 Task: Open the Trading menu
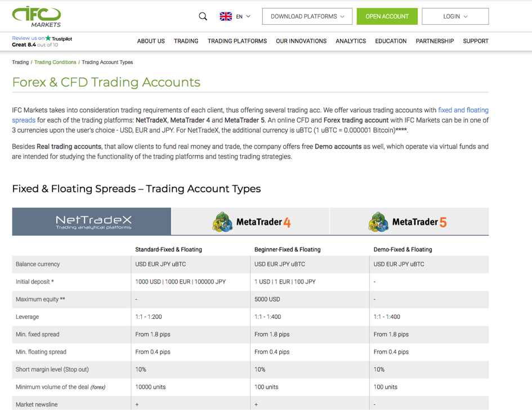[186, 41]
